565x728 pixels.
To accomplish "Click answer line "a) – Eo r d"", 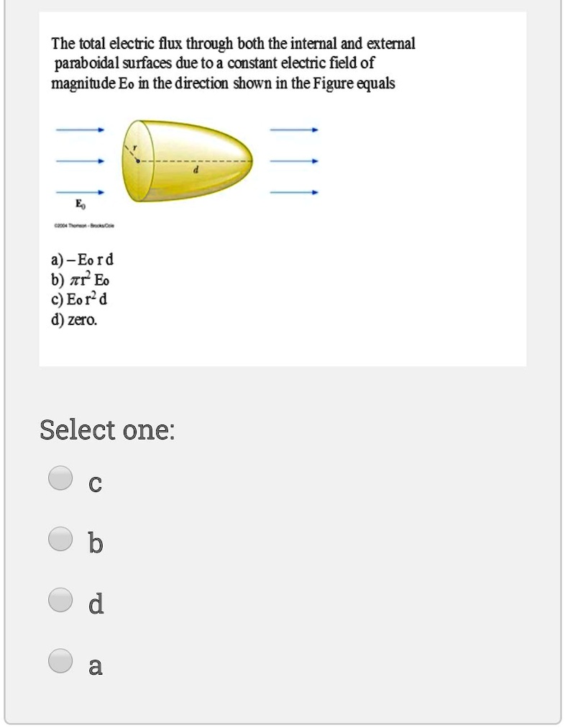I will [x=82, y=259].
